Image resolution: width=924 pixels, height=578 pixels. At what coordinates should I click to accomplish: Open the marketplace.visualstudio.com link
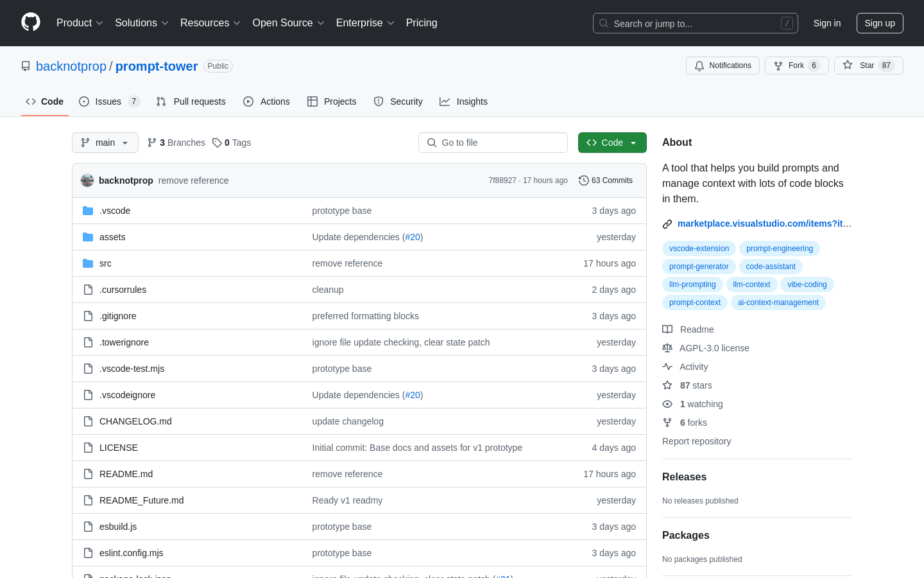pyautogui.click(x=764, y=223)
